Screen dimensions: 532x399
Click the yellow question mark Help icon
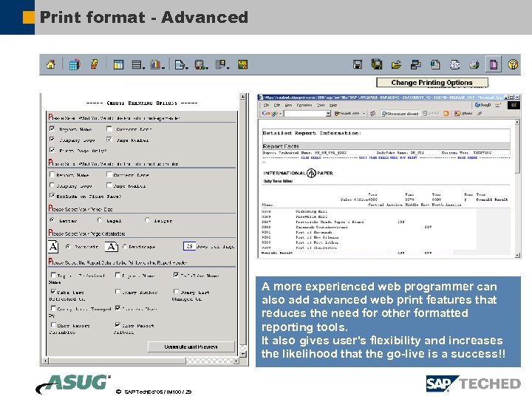pos(513,64)
